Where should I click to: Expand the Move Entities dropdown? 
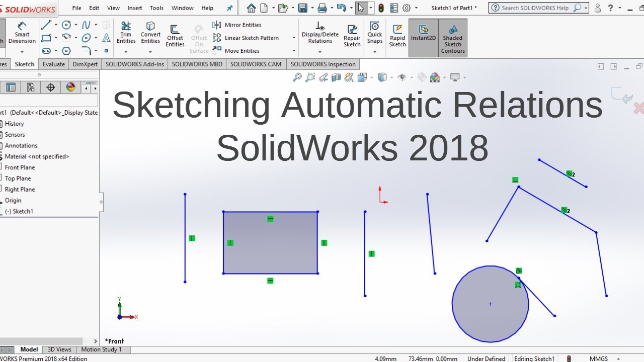[294, 51]
